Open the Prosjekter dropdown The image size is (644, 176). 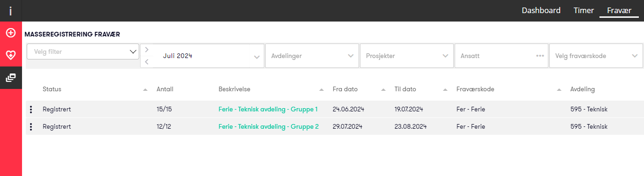tap(407, 56)
